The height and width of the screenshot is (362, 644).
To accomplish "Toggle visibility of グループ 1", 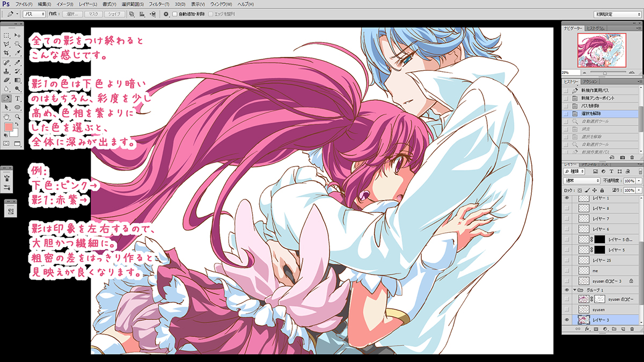I will coord(567,290).
